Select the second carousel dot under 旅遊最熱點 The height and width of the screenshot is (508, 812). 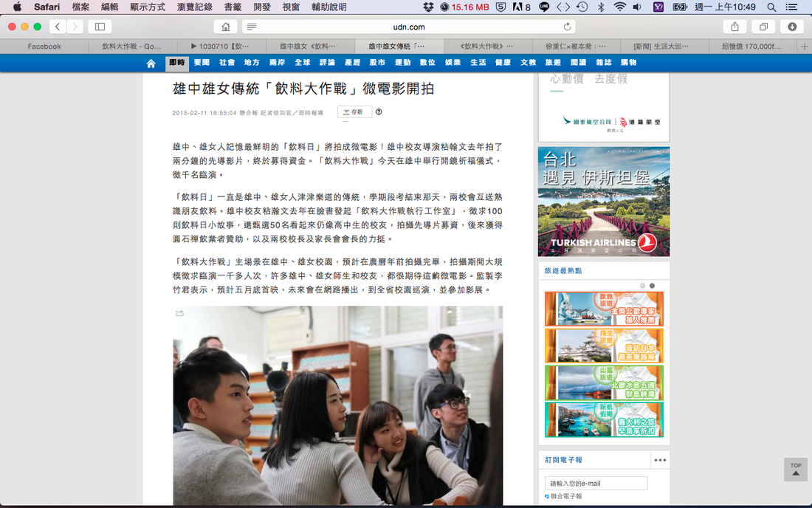(x=652, y=286)
